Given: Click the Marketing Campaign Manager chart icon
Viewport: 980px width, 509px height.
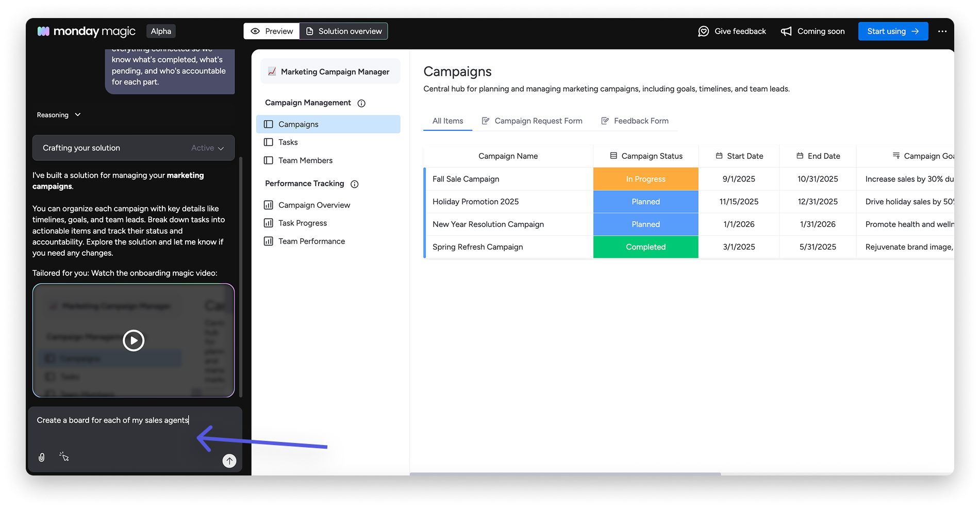Looking at the screenshot, I should [272, 72].
